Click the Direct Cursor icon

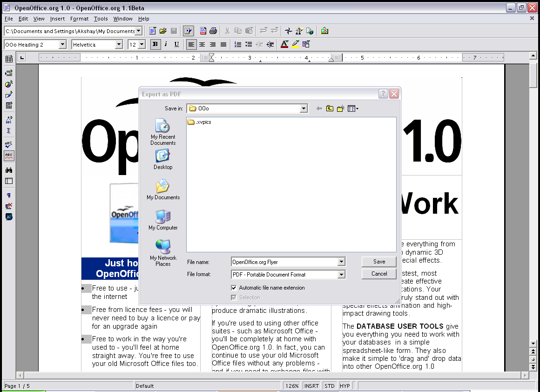(x=9, y=130)
